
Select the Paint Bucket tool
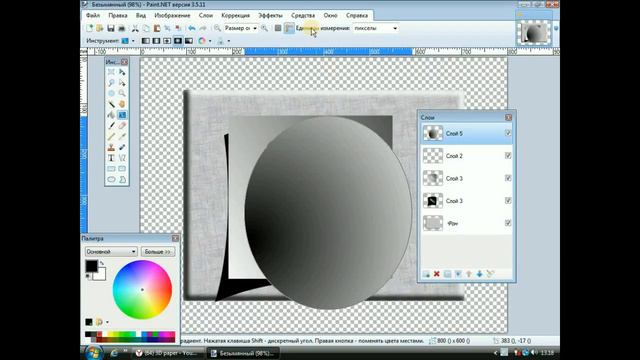pyautogui.click(x=111, y=115)
